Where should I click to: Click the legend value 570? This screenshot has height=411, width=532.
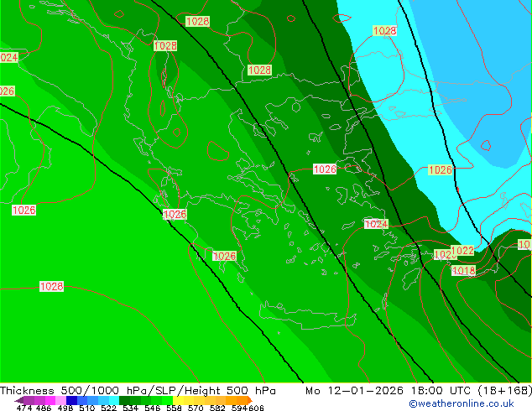point(196,408)
